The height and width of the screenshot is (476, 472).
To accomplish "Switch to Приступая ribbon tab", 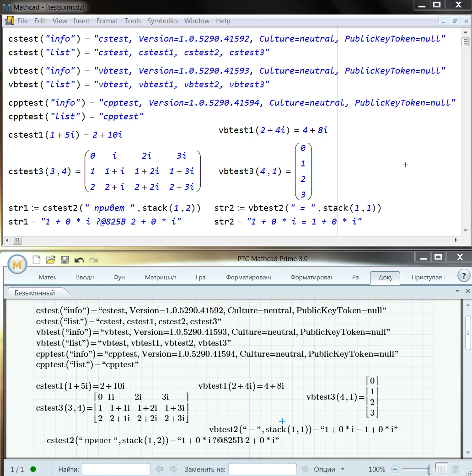I will tap(427, 277).
